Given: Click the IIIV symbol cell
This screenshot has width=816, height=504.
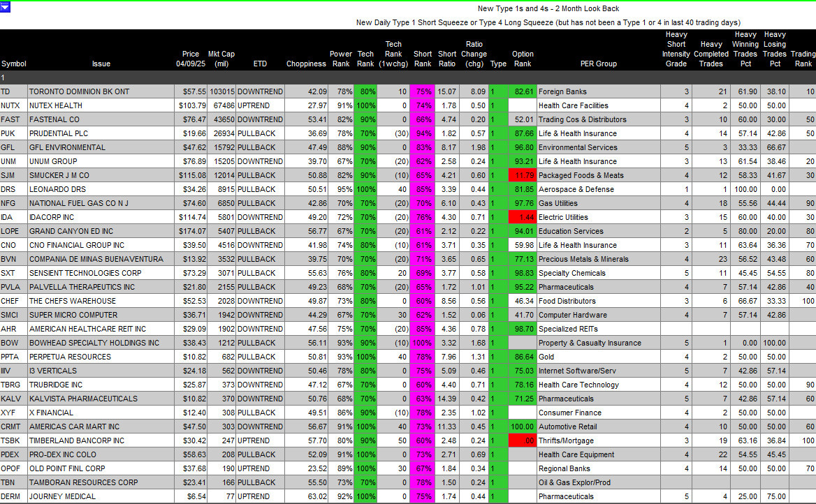Looking at the screenshot, I should [13, 371].
